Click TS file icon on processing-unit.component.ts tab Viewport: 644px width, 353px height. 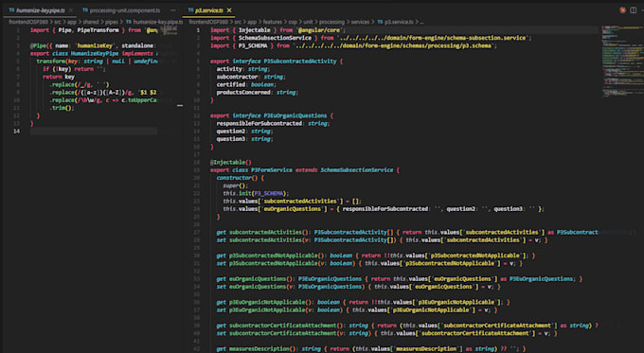click(85, 10)
